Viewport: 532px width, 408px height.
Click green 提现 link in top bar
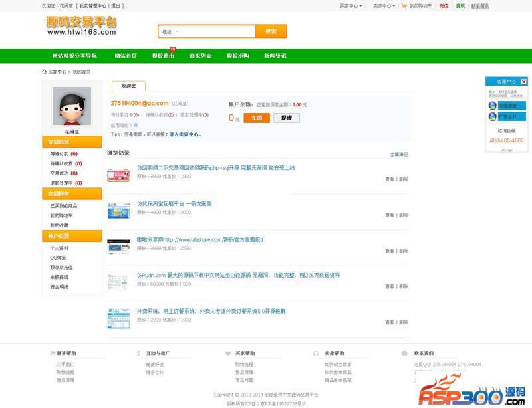(460, 6)
